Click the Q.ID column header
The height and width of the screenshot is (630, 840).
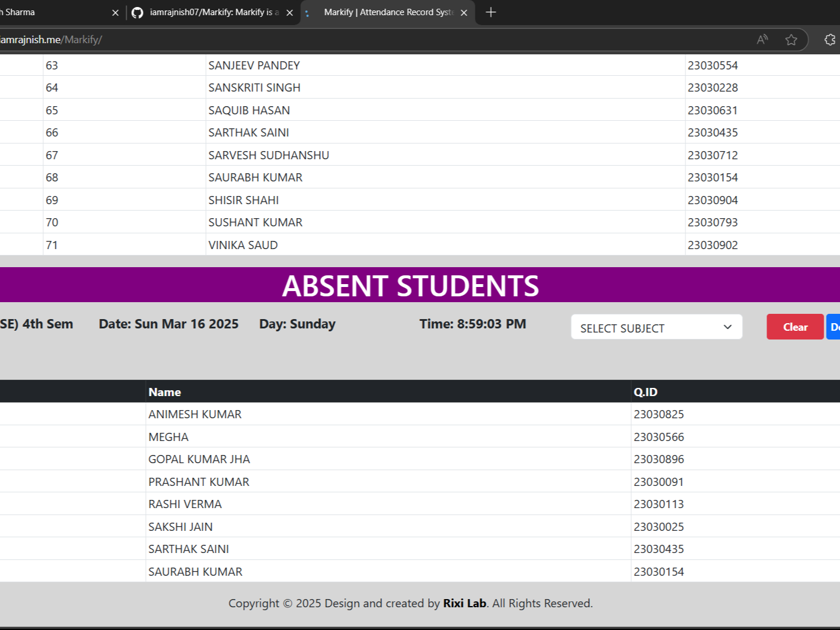645,392
